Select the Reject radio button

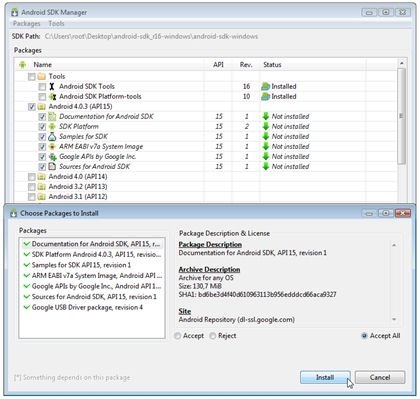coord(213,336)
